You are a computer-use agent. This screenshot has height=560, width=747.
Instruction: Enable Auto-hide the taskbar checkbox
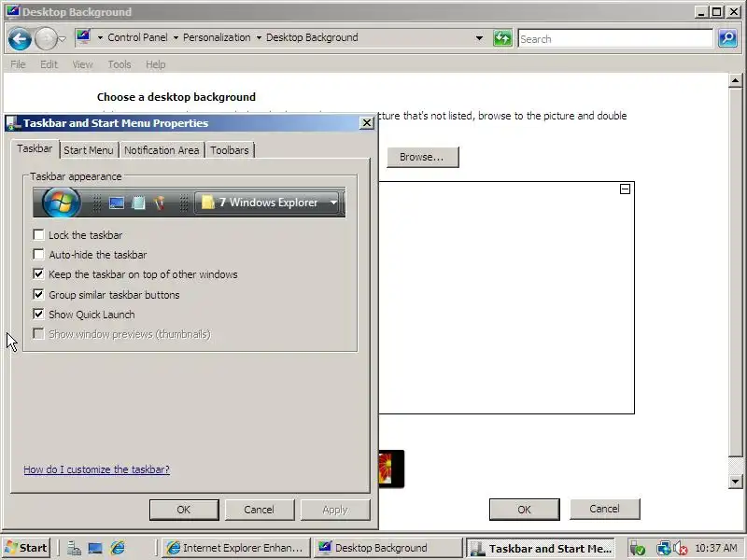[38, 254]
